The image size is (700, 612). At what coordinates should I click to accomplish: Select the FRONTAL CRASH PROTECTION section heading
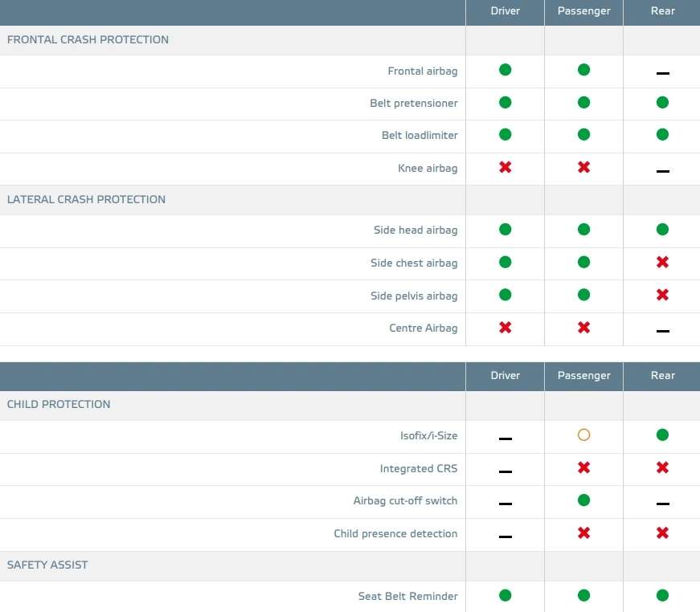coord(88,39)
